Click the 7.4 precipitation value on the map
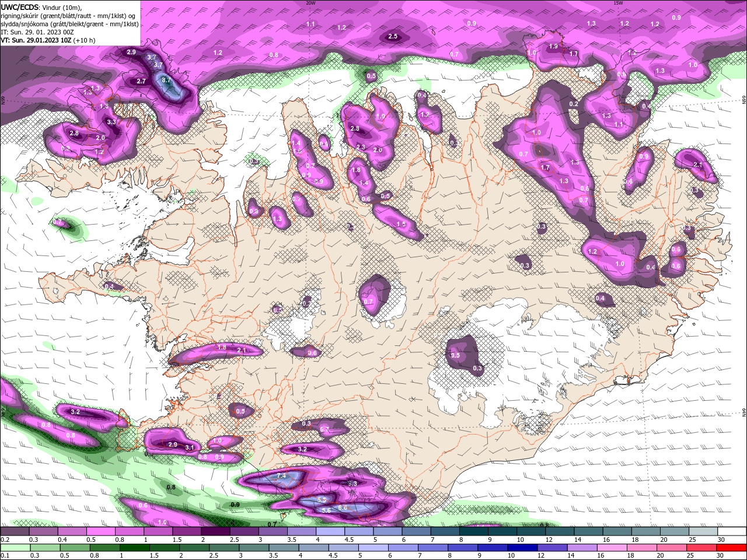Viewport: 747px width, 560px height. coord(281,476)
